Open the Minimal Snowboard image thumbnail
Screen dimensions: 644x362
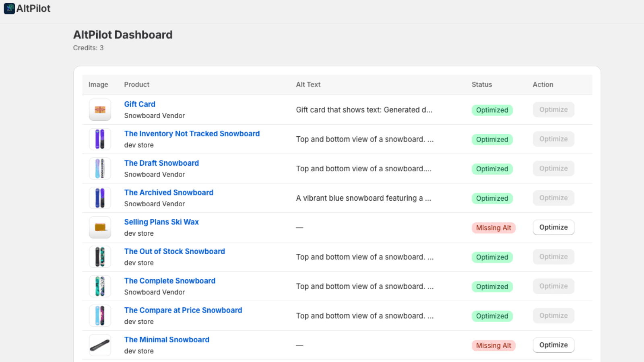100,345
